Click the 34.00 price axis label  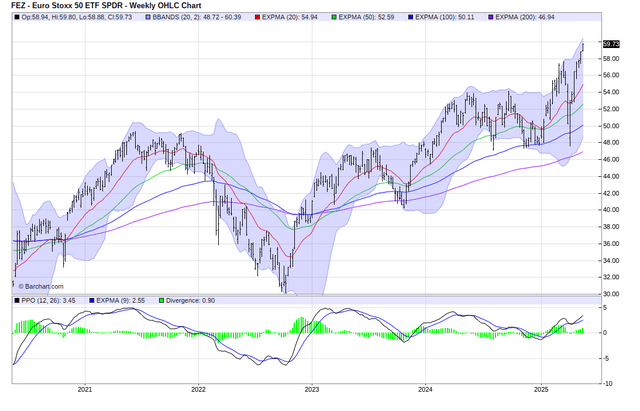point(611,260)
